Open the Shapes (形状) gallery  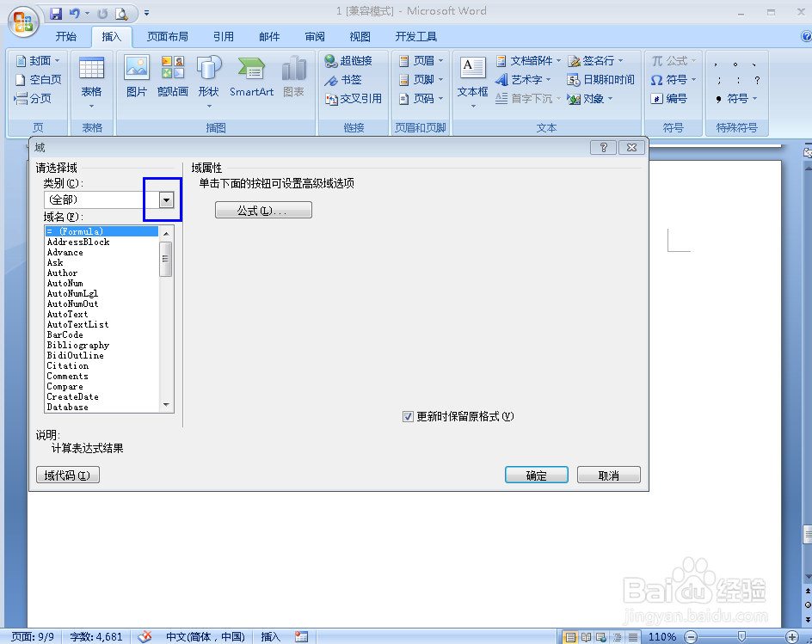click(x=209, y=82)
